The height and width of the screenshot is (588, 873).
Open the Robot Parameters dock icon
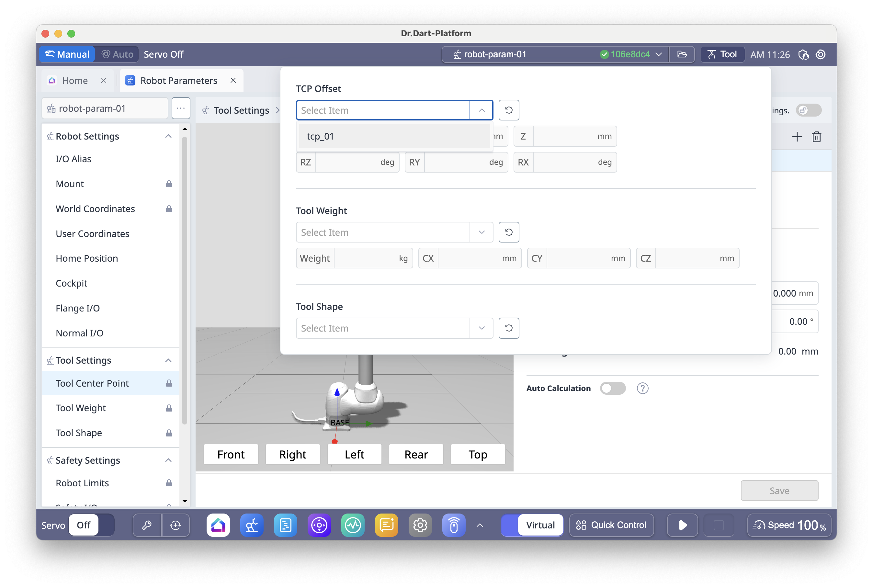pos(252,525)
